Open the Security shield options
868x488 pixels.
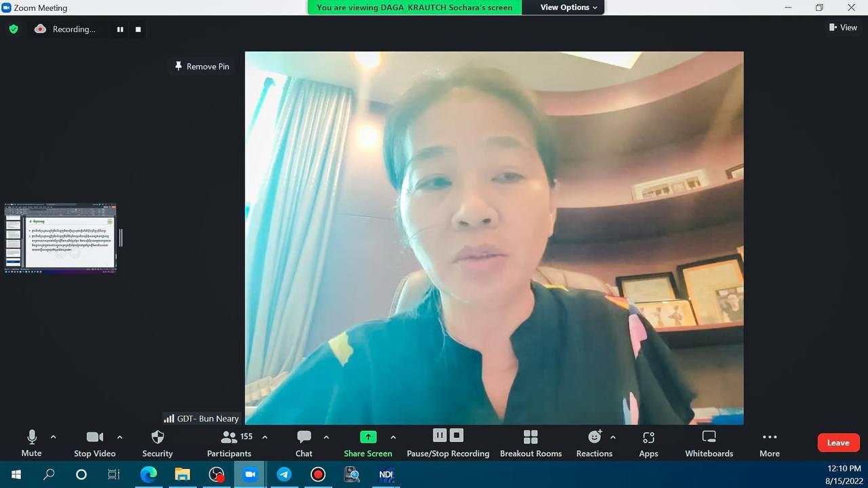coord(157,443)
